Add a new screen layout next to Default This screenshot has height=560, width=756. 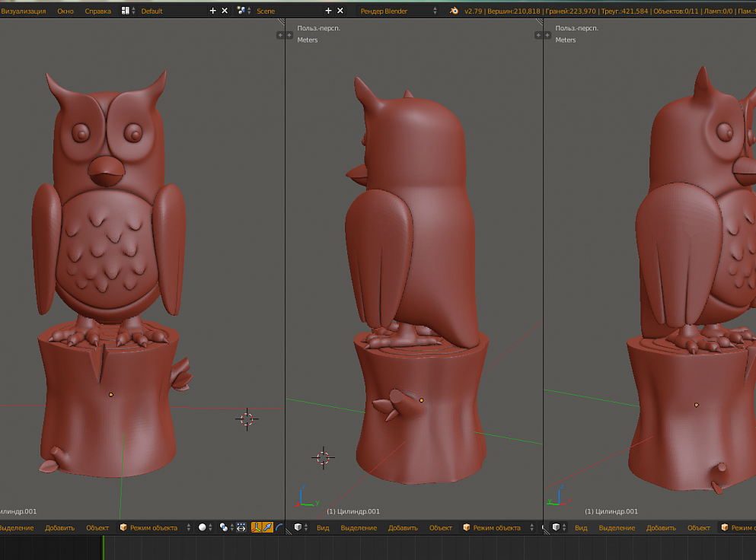point(213,11)
